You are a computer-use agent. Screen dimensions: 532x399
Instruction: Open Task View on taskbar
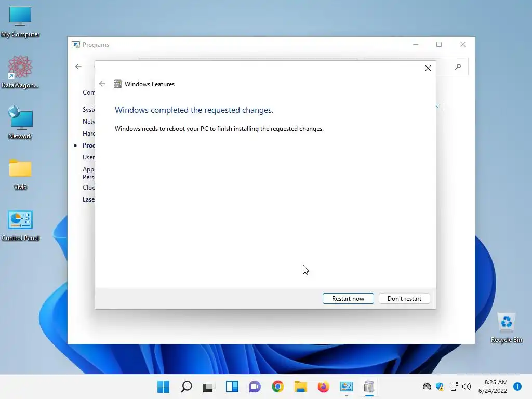point(209,387)
